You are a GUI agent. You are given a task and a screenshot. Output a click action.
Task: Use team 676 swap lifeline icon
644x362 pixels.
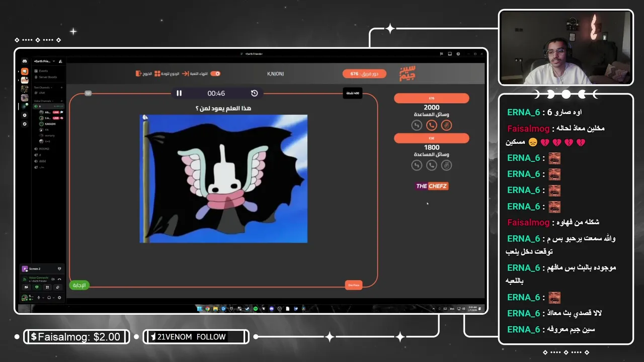(x=417, y=125)
